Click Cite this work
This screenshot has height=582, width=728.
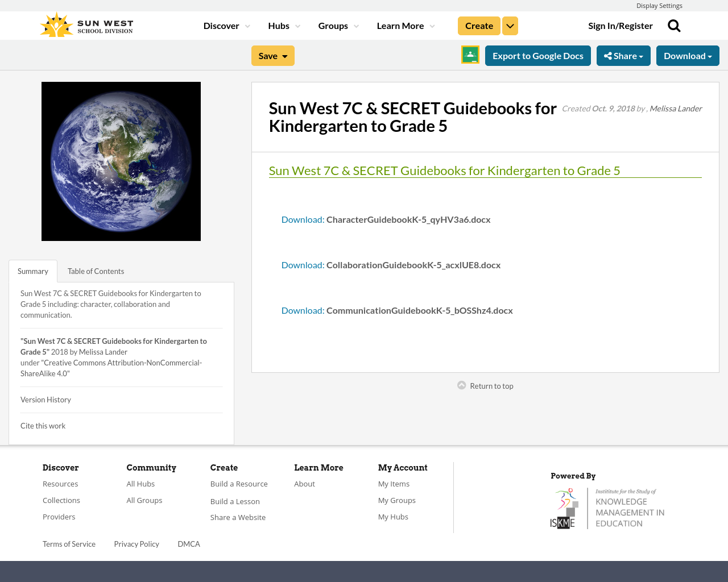pos(43,425)
